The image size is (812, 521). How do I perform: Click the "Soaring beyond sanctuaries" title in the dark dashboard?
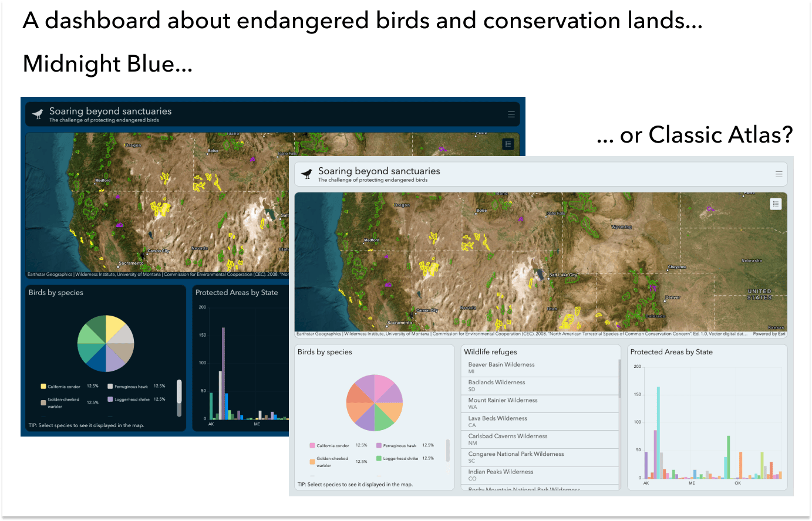click(110, 111)
